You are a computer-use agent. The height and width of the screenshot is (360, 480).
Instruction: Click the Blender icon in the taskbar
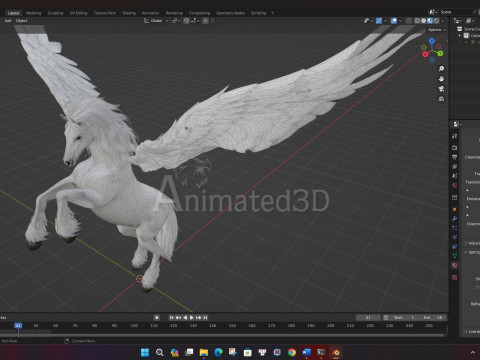click(336, 352)
